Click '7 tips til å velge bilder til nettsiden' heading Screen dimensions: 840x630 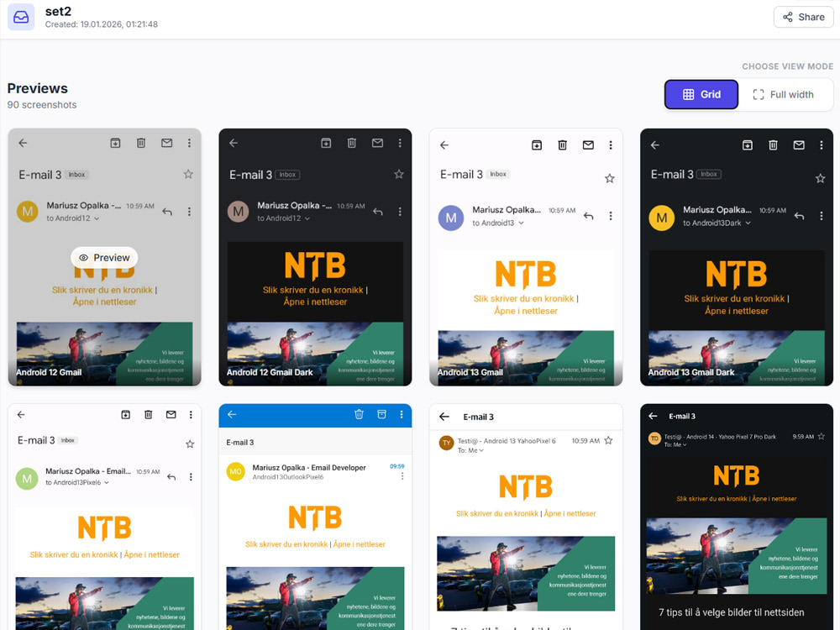coord(732,612)
